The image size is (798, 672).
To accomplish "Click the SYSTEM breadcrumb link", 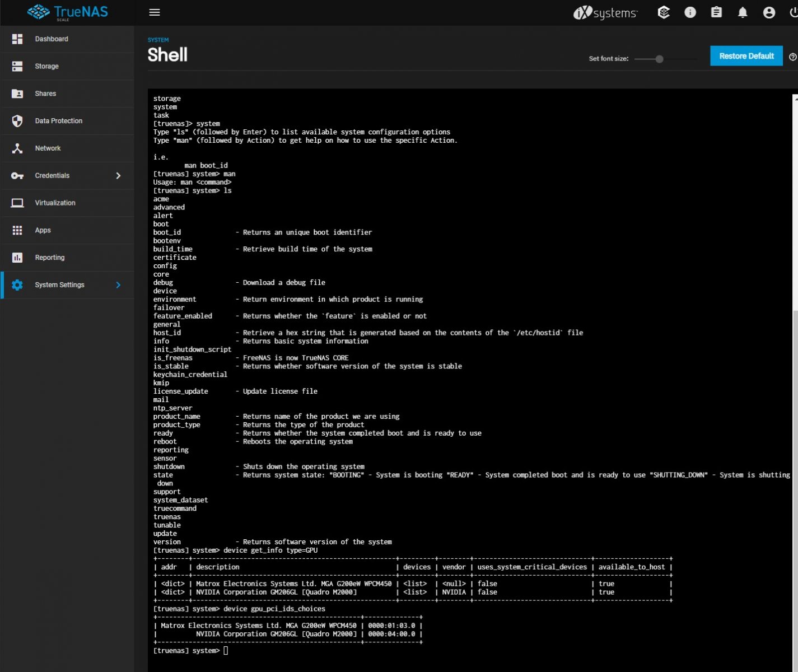I will coord(158,40).
